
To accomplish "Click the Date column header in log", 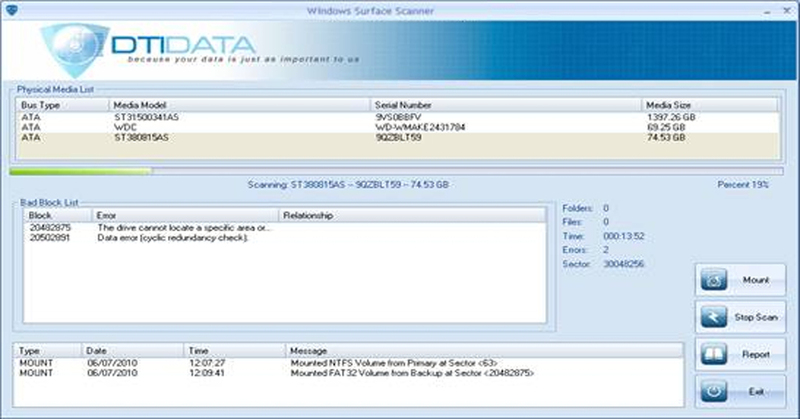I will tap(133, 351).
